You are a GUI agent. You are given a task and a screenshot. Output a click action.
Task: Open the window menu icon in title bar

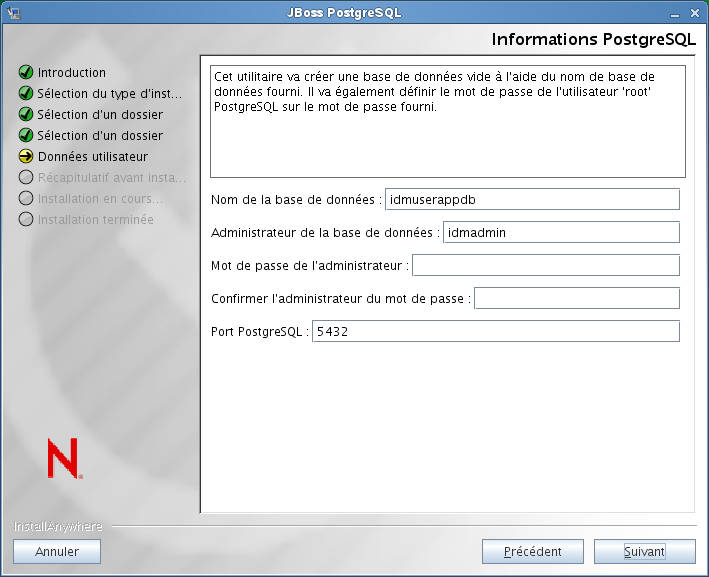[14, 13]
